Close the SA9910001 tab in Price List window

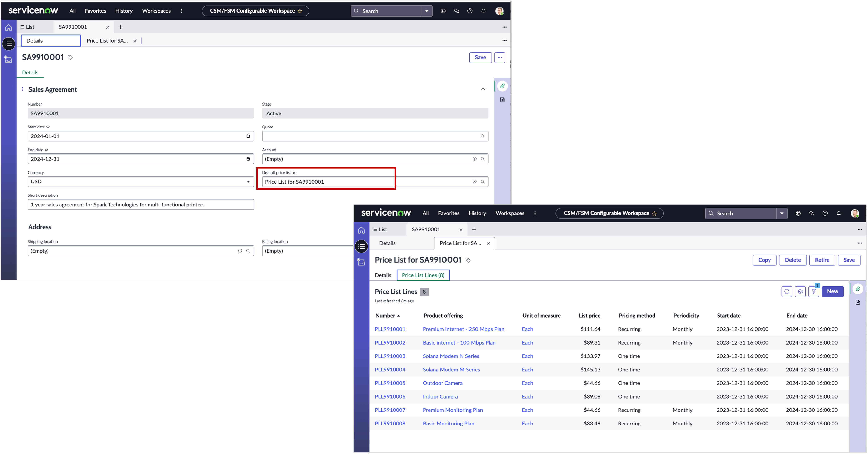pos(461,230)
